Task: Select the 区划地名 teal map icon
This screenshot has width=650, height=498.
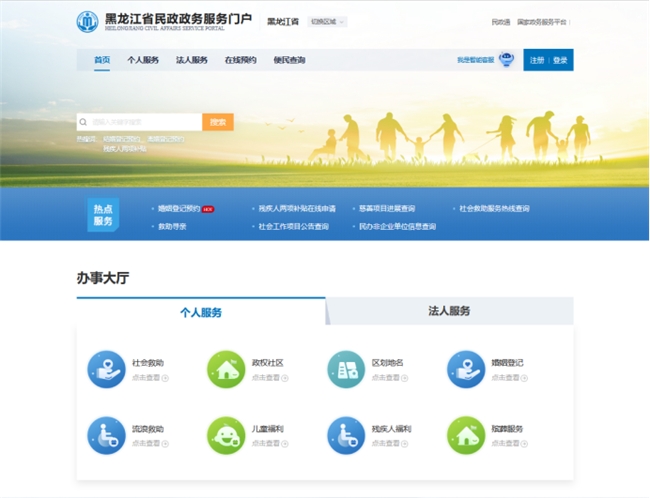Action: [x=346, y=369]
